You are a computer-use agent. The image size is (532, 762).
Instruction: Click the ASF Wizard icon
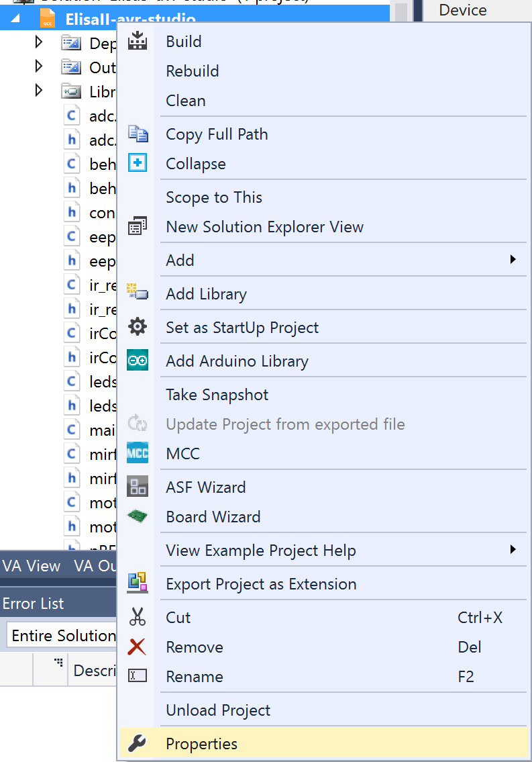pos(138,487)
